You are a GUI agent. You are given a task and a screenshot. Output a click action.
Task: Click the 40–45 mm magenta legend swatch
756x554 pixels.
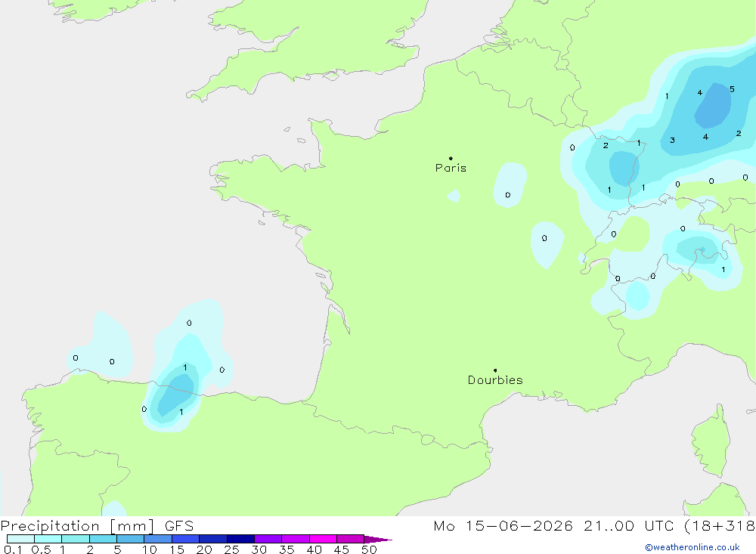click(323, 539)
